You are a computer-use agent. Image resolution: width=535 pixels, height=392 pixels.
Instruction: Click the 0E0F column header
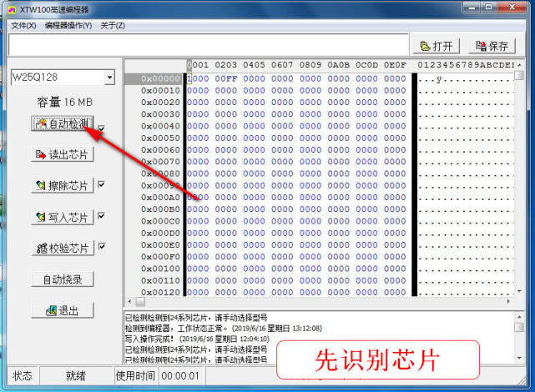click(395, 65)
